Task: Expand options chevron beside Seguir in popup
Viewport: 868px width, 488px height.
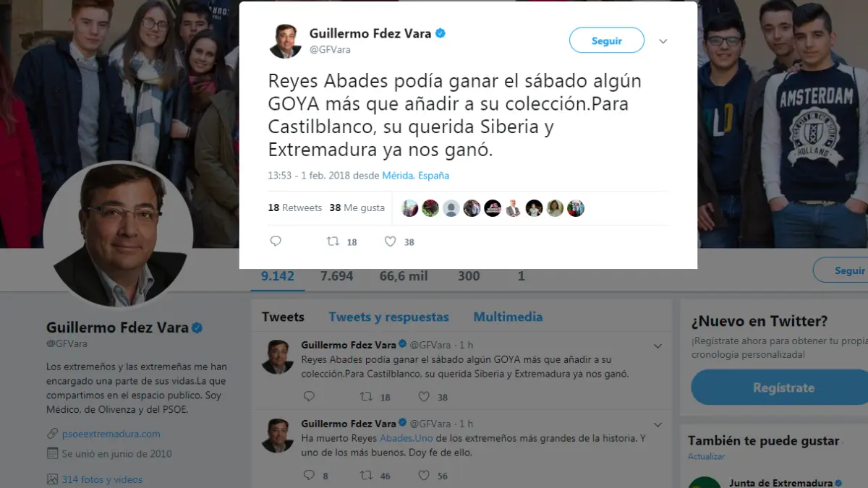Action: click(663, 41)
